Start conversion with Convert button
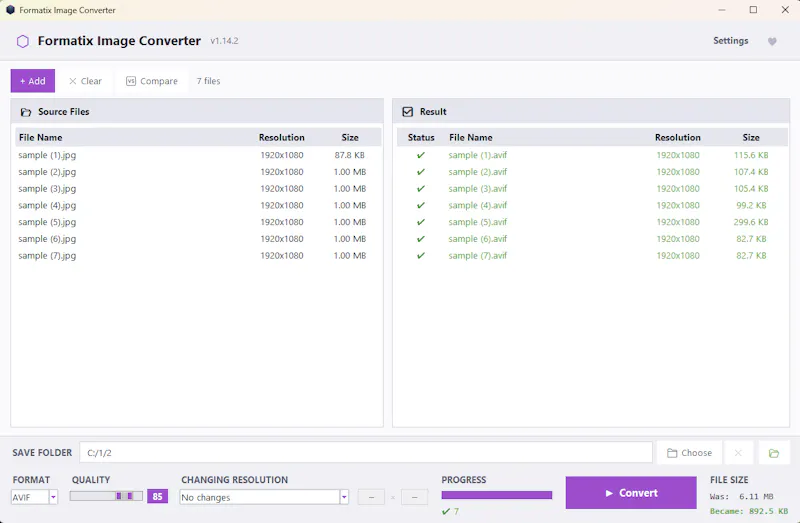 tap(631, 493)
